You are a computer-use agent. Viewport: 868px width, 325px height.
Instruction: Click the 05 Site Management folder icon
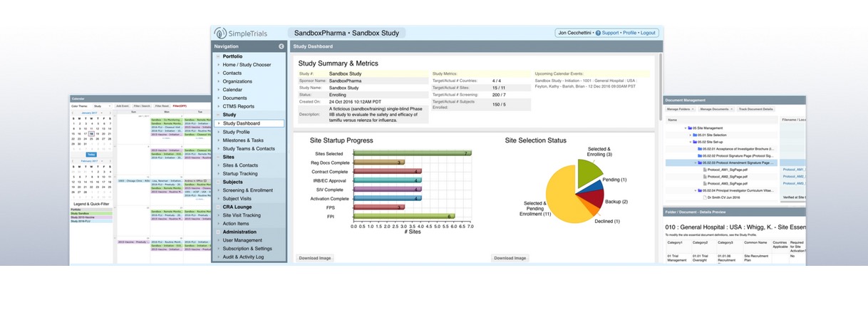coord(688,128)
